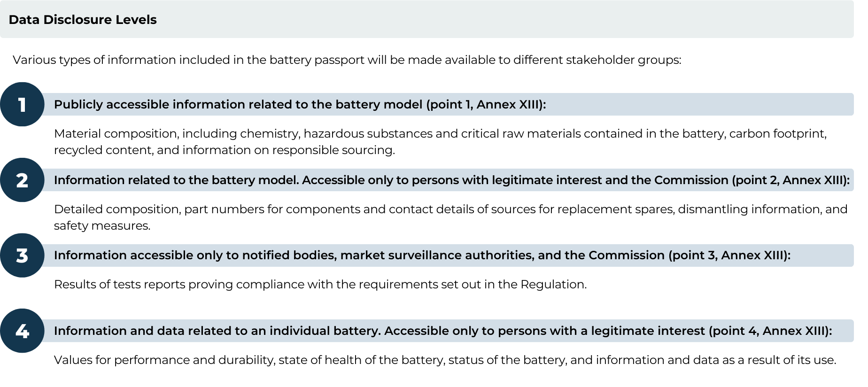This screenshot has width=868, height=387.
Task: Click the 'Detailed composition, part numbers' paragraph
Action: pyautogui.click(x=450, y=217)
